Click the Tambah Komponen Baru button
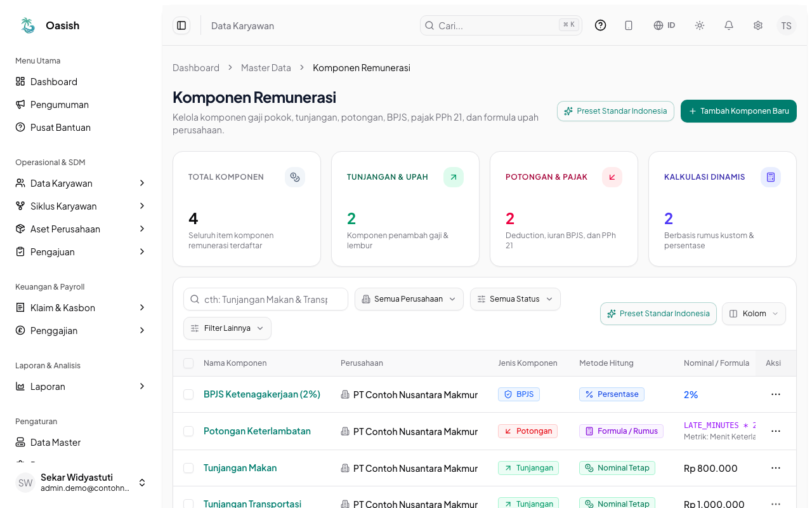 pyautogui.click(x=738, y=111)
